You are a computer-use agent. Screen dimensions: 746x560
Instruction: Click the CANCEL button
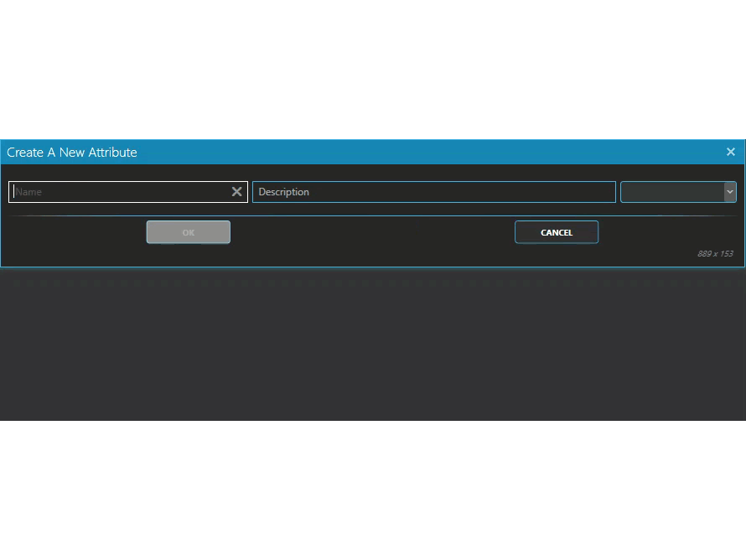coord(556,232)
